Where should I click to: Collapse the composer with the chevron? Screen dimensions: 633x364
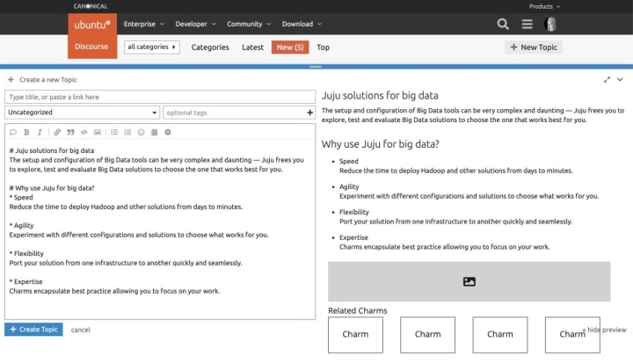point(620,80)
